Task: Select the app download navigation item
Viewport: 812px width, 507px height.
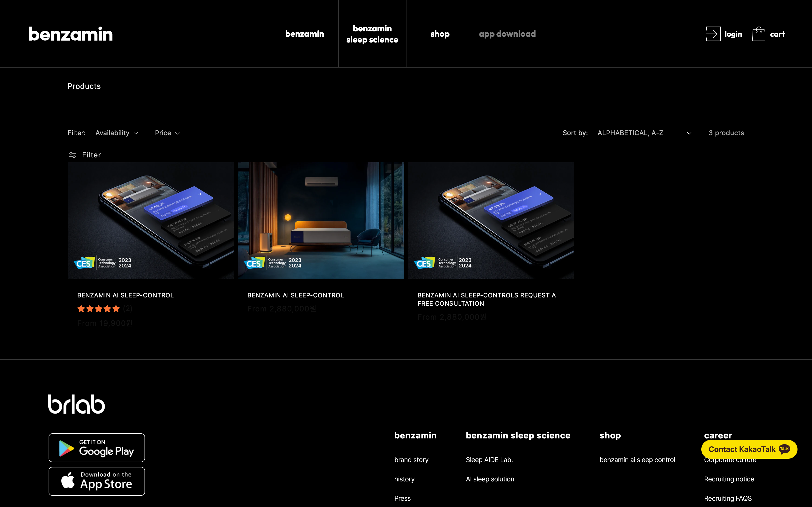Action: pos(507,34)
